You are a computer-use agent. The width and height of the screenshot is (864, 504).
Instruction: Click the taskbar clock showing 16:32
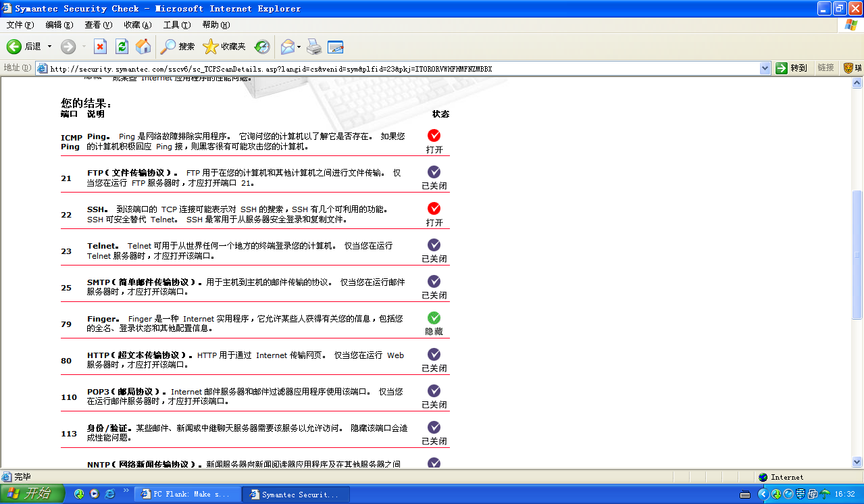tap(844, 495)
